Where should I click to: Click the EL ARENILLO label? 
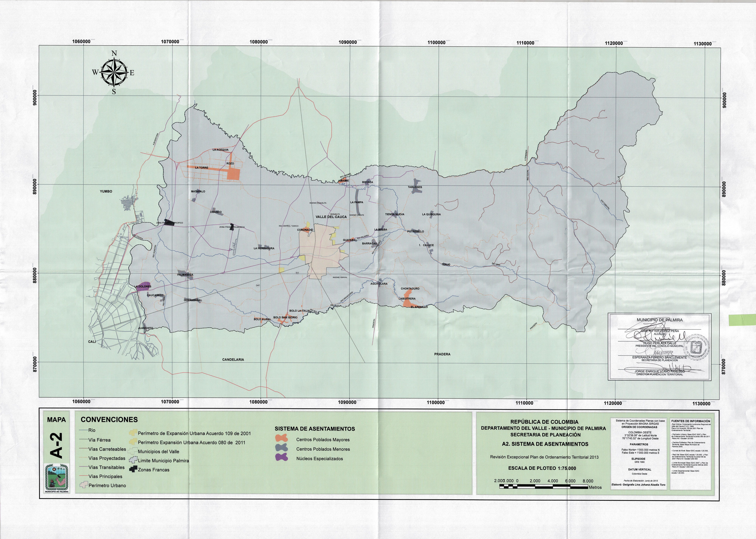tap(419, 307)
